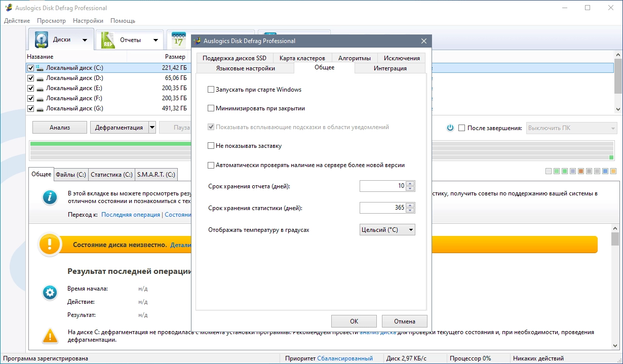The height and width of the screenshot is (364, 623).
Task: Tick the После завершения checkbox
Action: (x=461, y=128)
